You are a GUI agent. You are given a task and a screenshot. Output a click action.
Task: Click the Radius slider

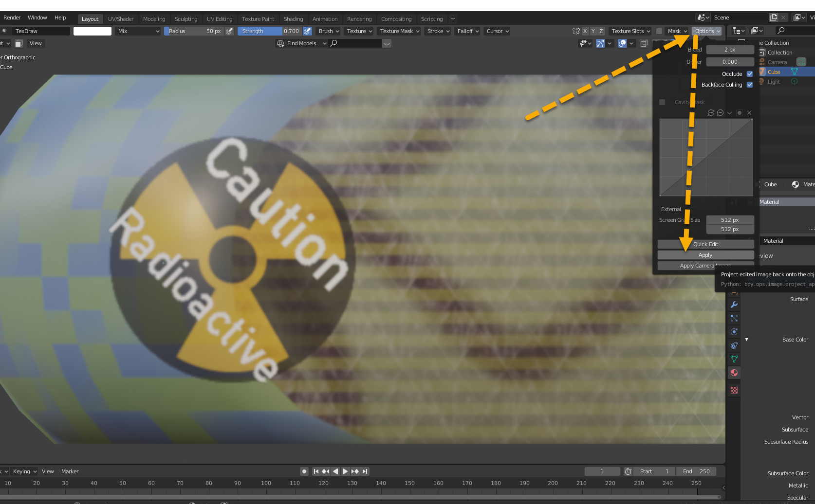(194, 31)
